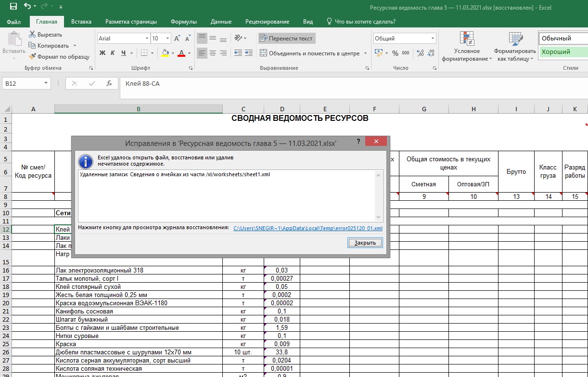Click the insert function fx icon
Image resolution: width=588 pixels, height=377 pixels.
click(109, 83)
